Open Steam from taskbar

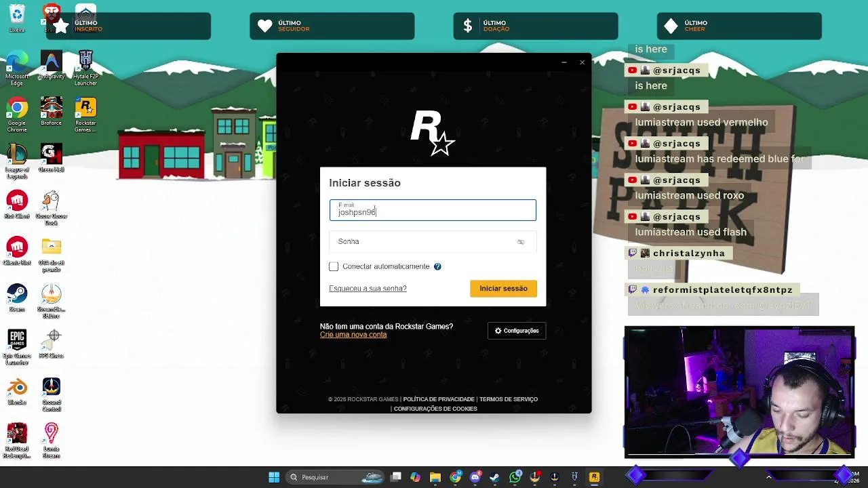point(495,477)
